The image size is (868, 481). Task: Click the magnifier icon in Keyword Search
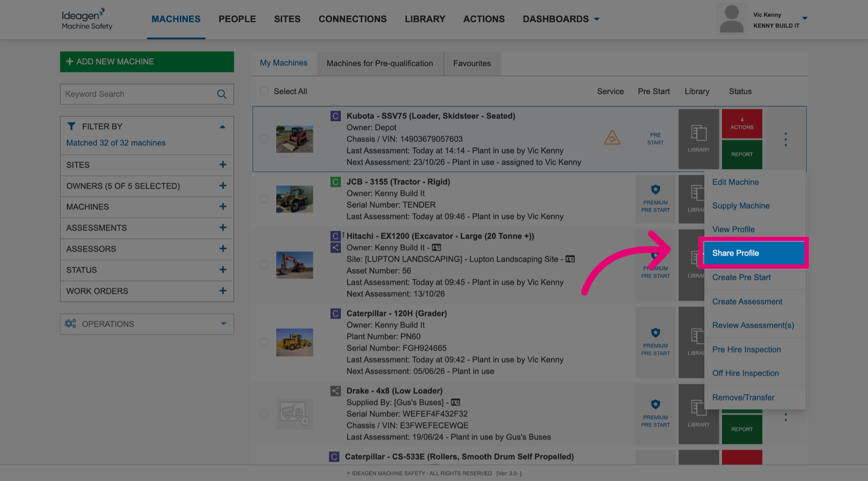click(x=222, y=94)
